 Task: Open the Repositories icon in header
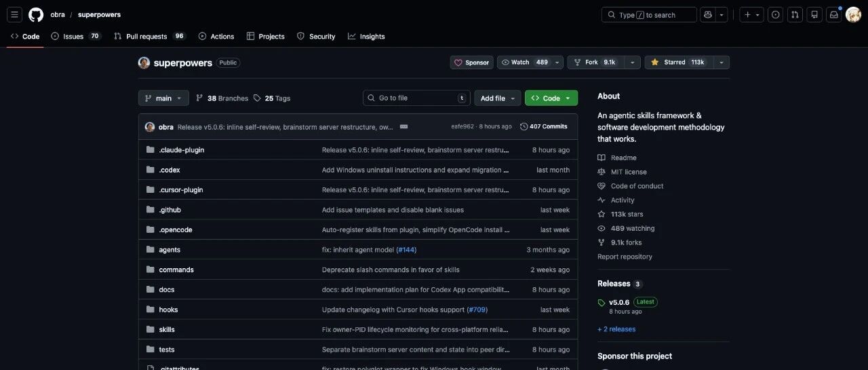pyautogui.click(x=814, y=14)
